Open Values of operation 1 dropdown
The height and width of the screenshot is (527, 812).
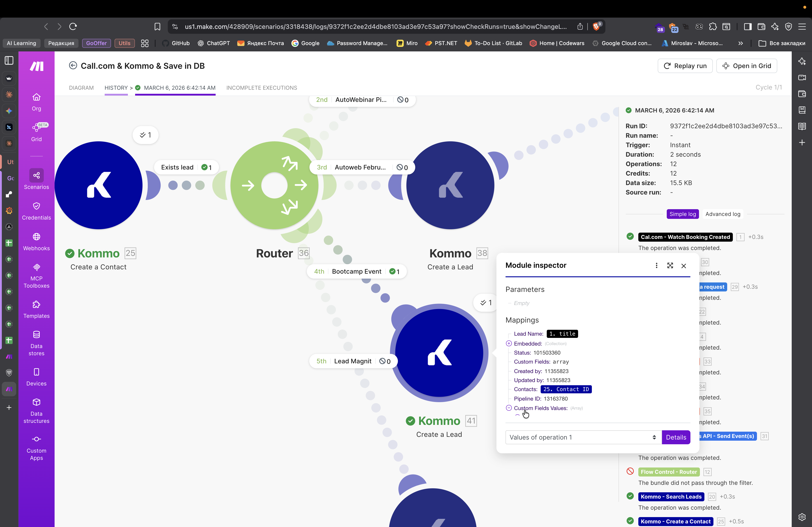coord(583,437)
